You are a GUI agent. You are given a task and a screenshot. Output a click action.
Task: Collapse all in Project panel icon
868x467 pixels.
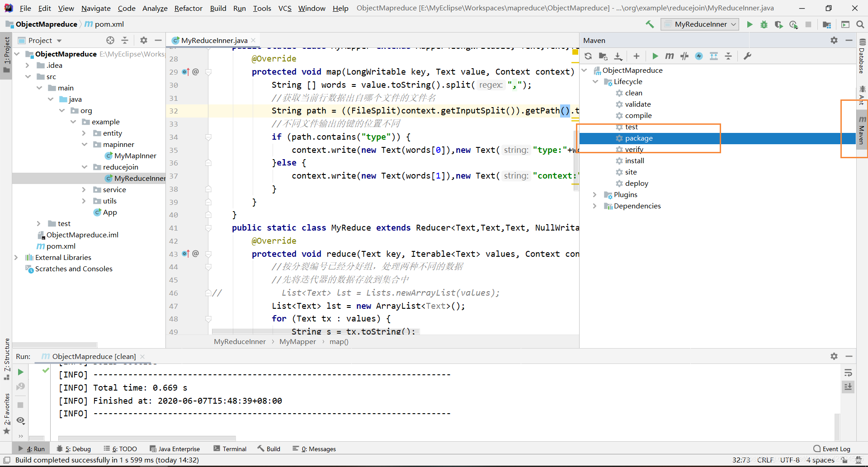(x=125, y=40)
